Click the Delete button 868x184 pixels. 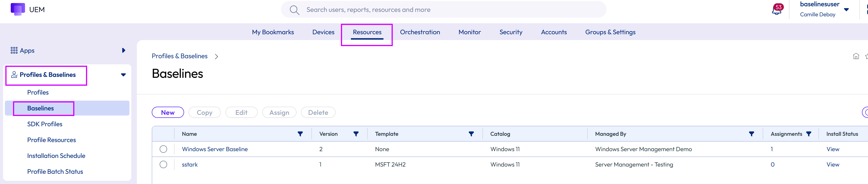[318, 112]
